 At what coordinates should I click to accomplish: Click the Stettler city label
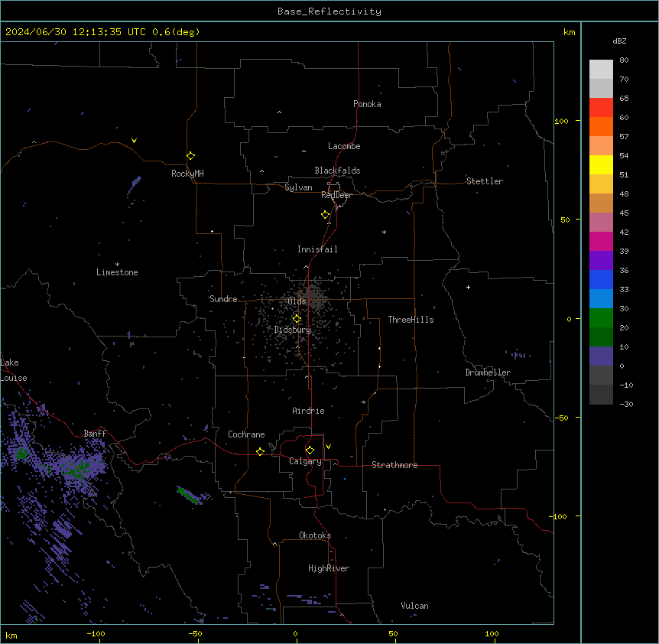tap(485, 181)
